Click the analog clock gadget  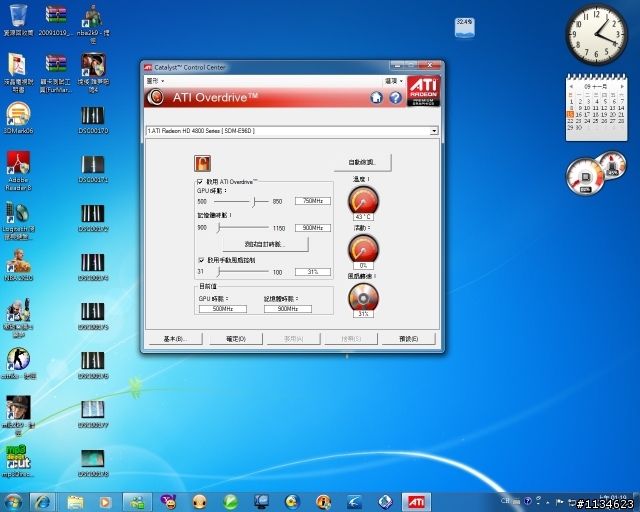(596, 35)
